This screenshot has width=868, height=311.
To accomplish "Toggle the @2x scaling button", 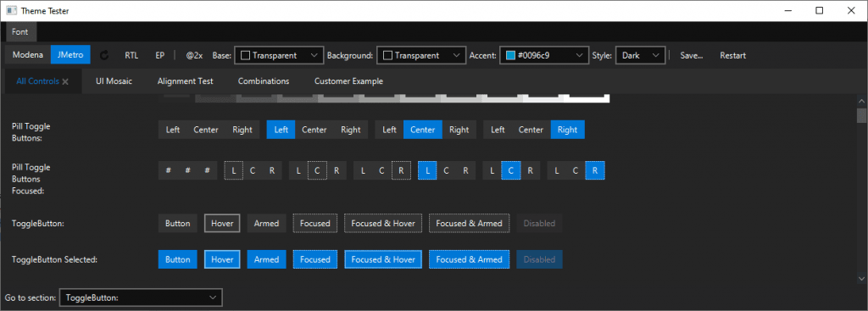I will pos(194,55).
